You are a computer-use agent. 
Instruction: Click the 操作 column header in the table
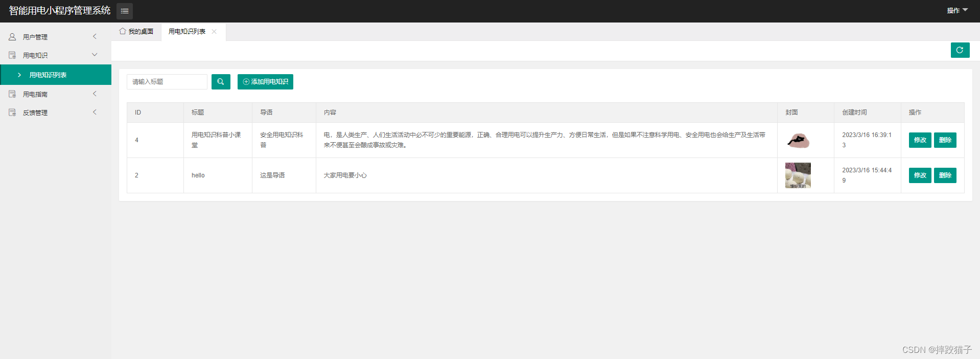932,113
